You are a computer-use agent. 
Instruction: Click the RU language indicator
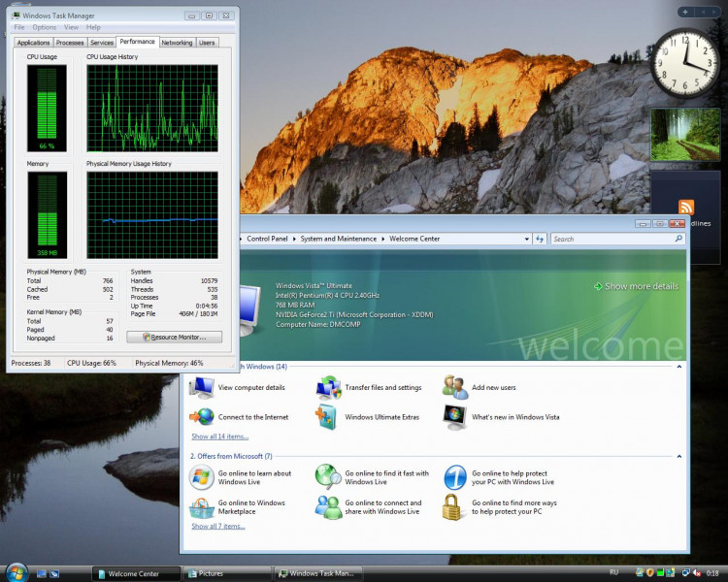coord(613,572)
